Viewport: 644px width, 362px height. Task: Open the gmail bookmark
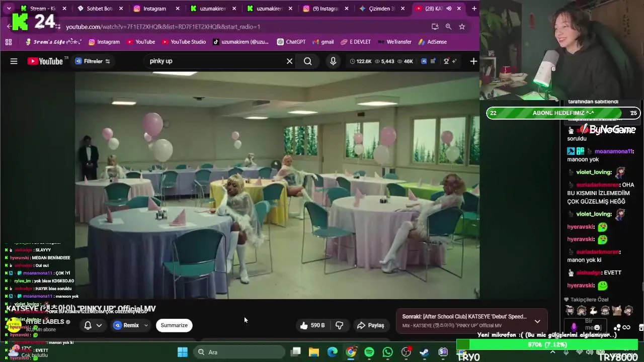tap(323, 42)
